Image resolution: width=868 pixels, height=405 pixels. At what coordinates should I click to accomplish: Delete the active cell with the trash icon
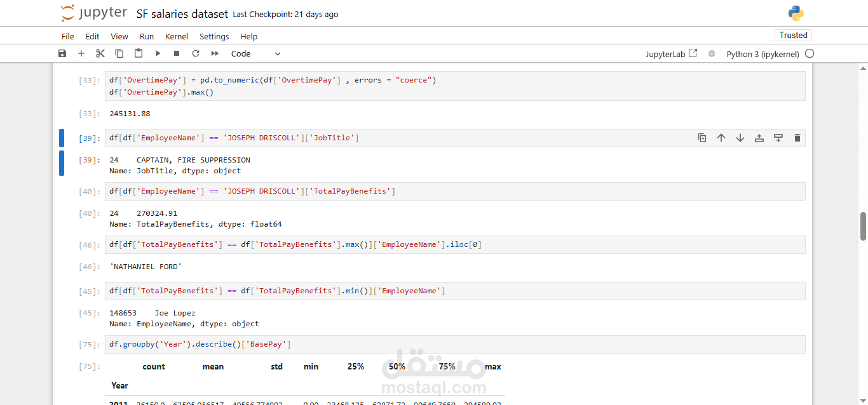797,138
